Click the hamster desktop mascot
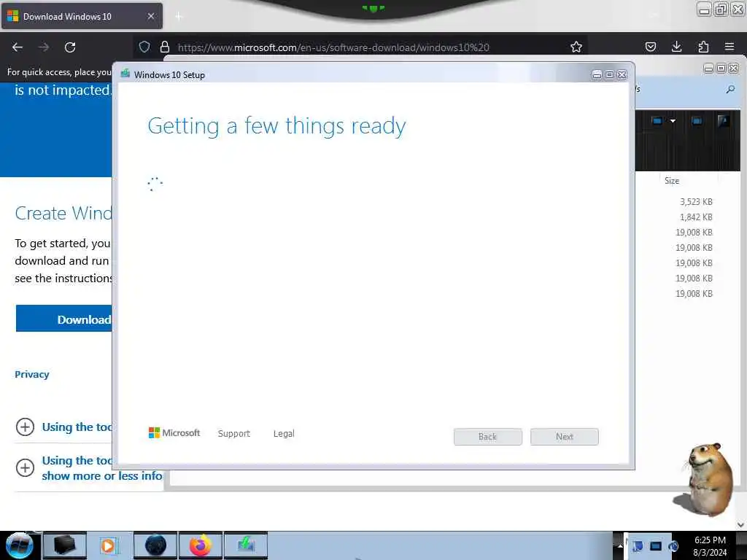The height and width of the screenshot is (560, 747). 706,480
